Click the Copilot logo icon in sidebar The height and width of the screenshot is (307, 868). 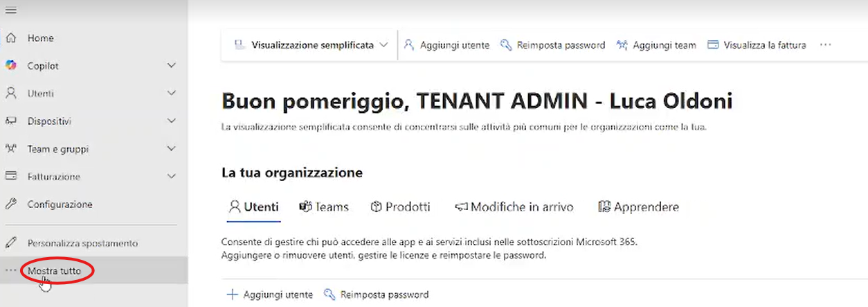pos(11,66)
